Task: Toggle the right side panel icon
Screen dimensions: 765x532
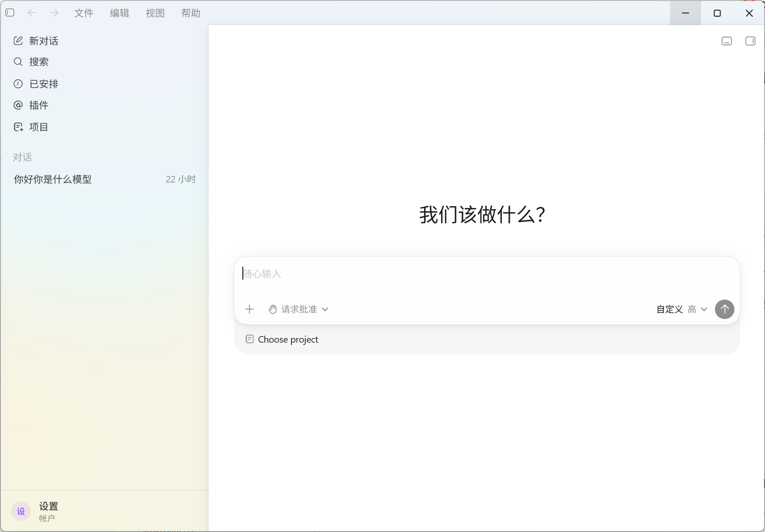Action: pos(750,41)
